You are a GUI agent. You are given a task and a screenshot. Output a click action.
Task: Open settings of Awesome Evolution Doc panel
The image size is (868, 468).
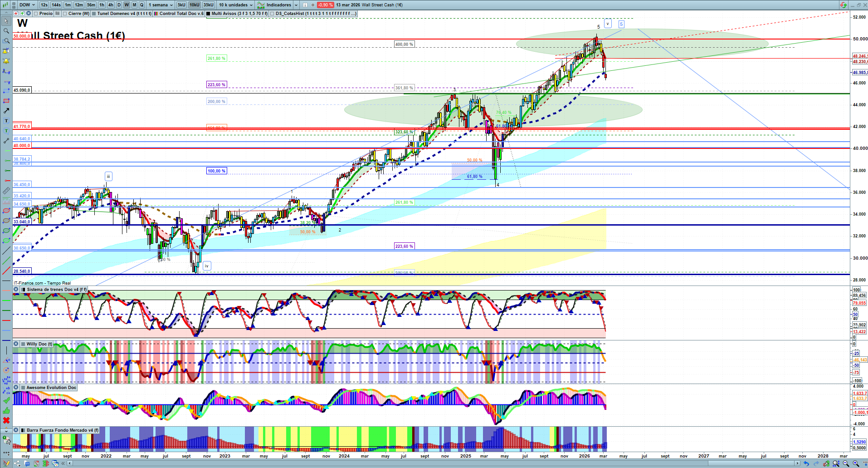click(16, 388)
